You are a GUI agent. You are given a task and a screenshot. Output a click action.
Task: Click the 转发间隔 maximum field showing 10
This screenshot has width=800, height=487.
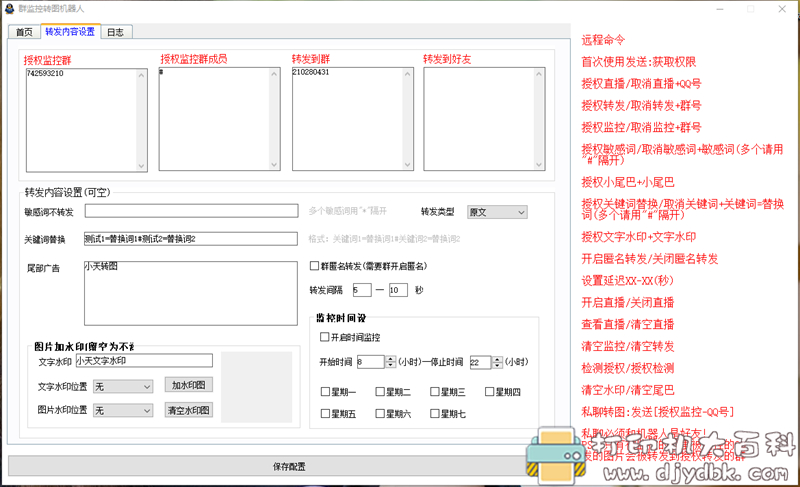[398, 290]
